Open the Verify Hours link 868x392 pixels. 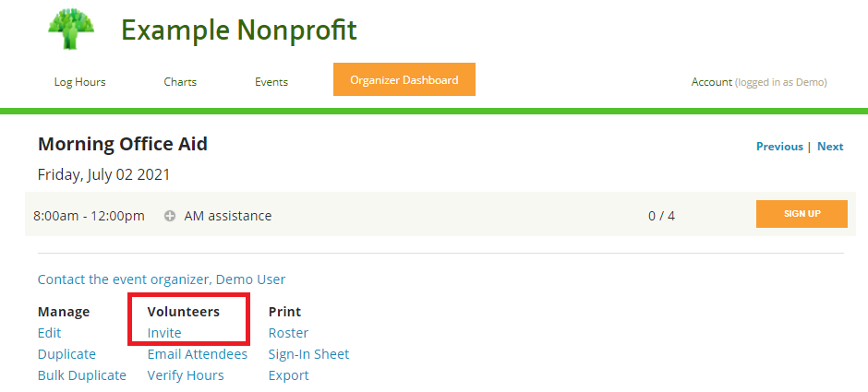pyautogui.click(x=186, y=375)
